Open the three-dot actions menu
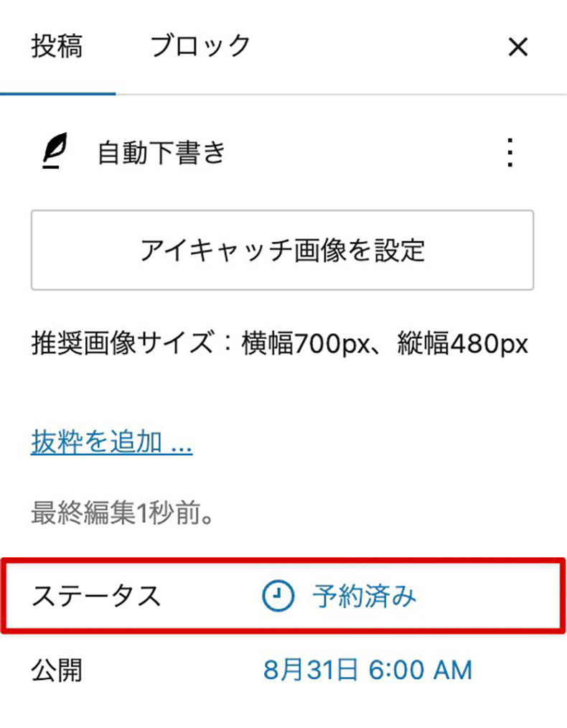 click(x=510, y=152)
